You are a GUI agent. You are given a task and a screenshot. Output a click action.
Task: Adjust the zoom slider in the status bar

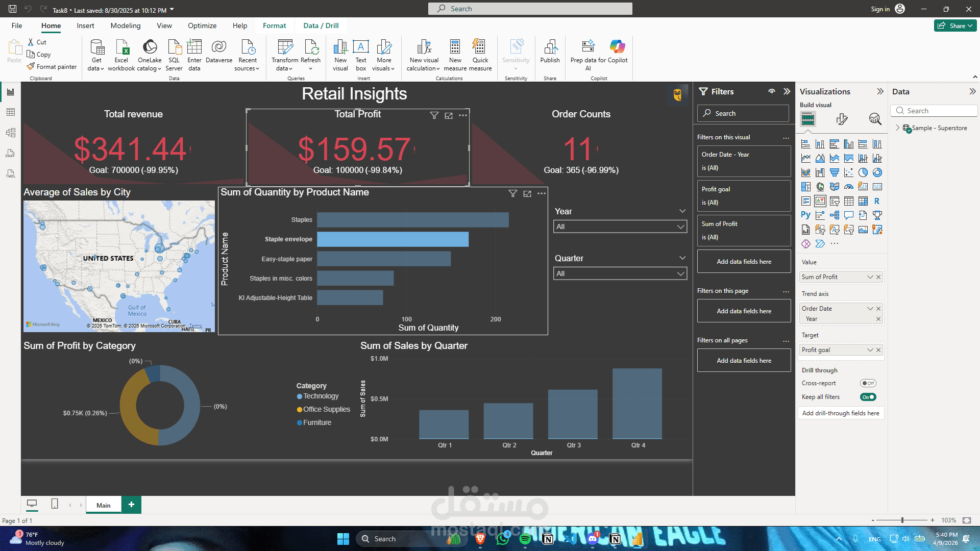[x=902, y=520]
